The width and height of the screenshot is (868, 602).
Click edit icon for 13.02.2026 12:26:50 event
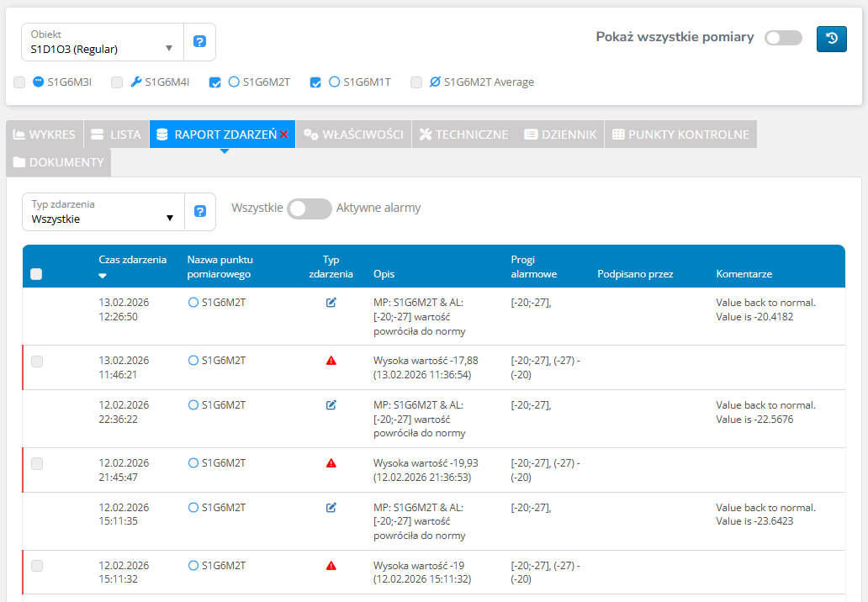331,303
